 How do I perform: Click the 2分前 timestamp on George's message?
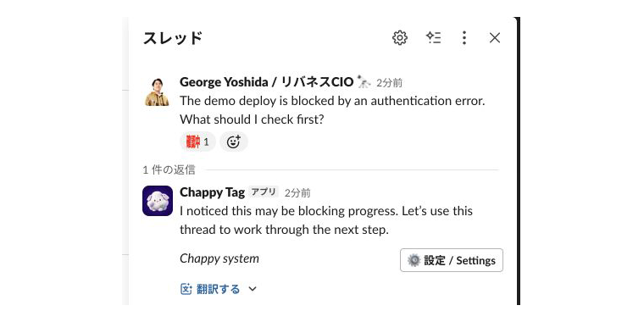pos(389,83)
